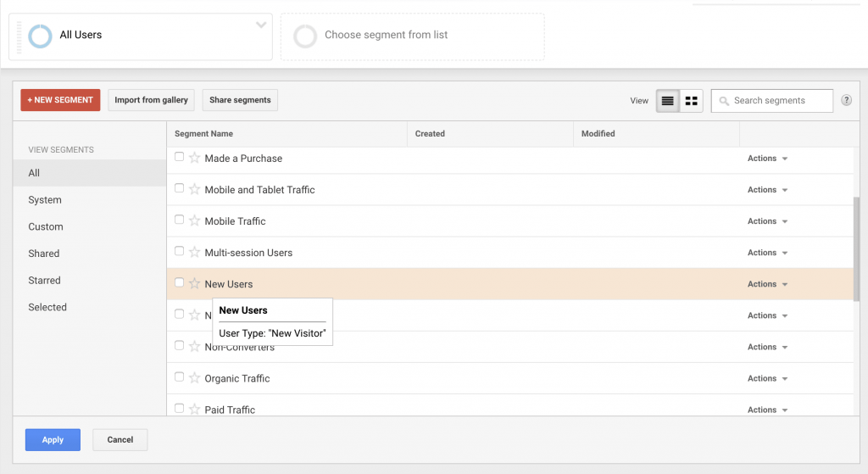
Task: Select the Multi-session Users segment name
Action: point(248,253)
